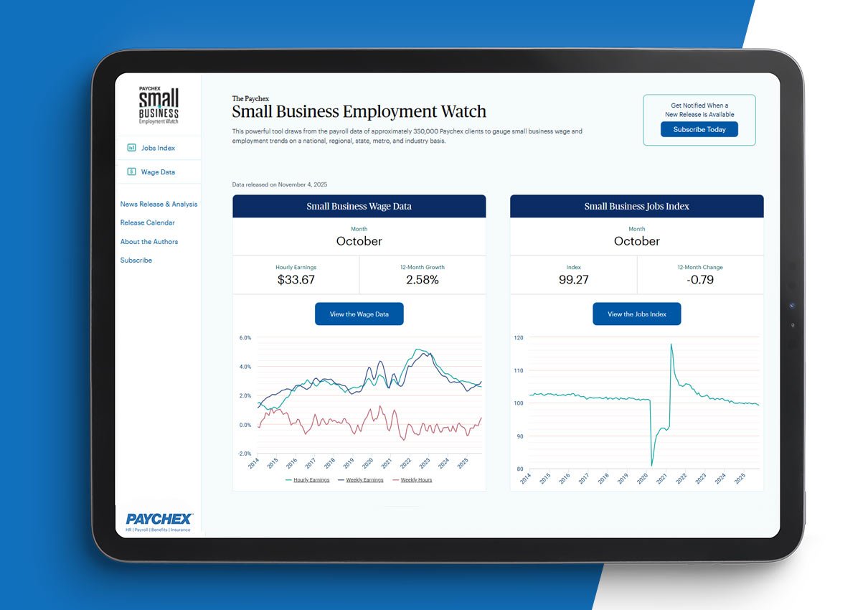Click the Subscribe Today button
Viewport: 868px width, 610px height.
tap(699, 129)
